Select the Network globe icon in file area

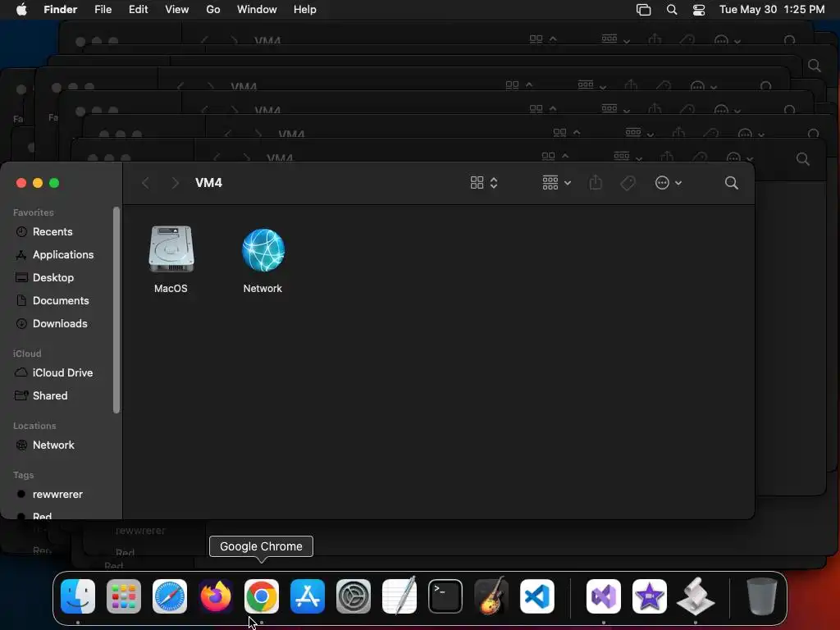(x=263, y=250)
